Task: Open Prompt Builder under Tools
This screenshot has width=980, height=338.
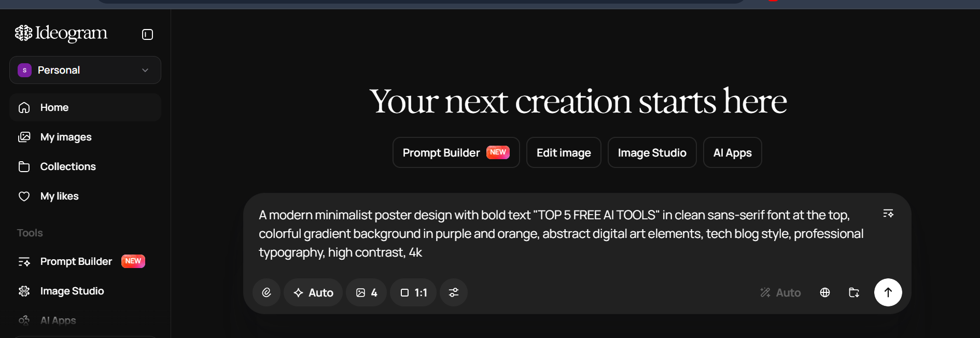Action: click(85, 261)
